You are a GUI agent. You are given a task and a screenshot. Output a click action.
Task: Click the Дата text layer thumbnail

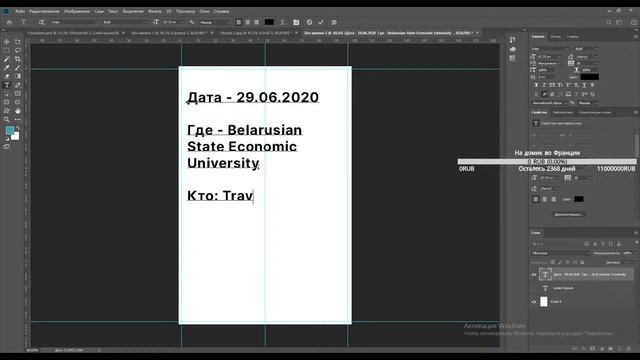[x=545, y=274]
